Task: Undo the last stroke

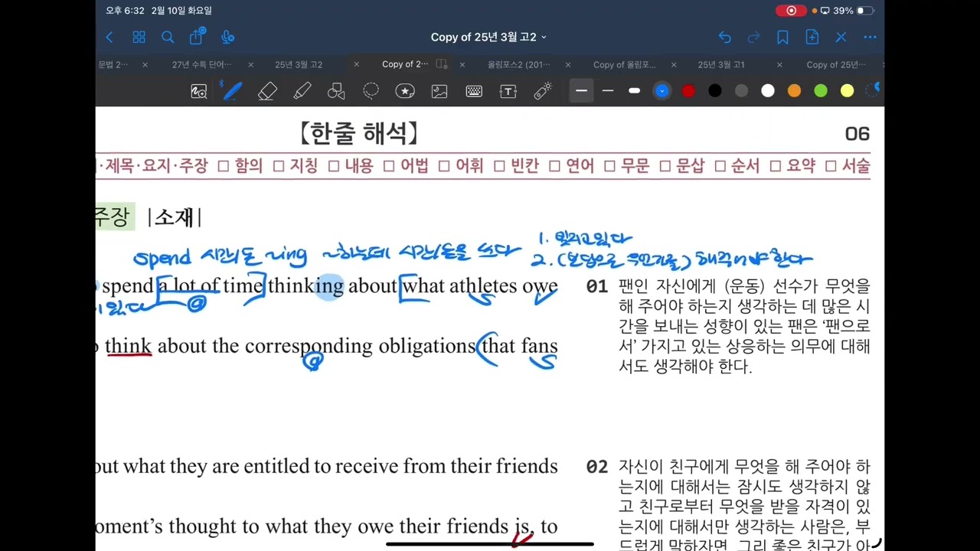Action: [724, 37]
